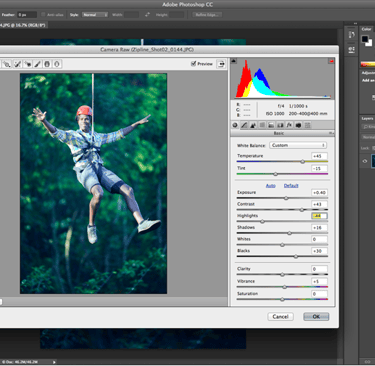Toggle full screen mode icon beside Preview
Screen dimensions: 375x366
point(221,64)
